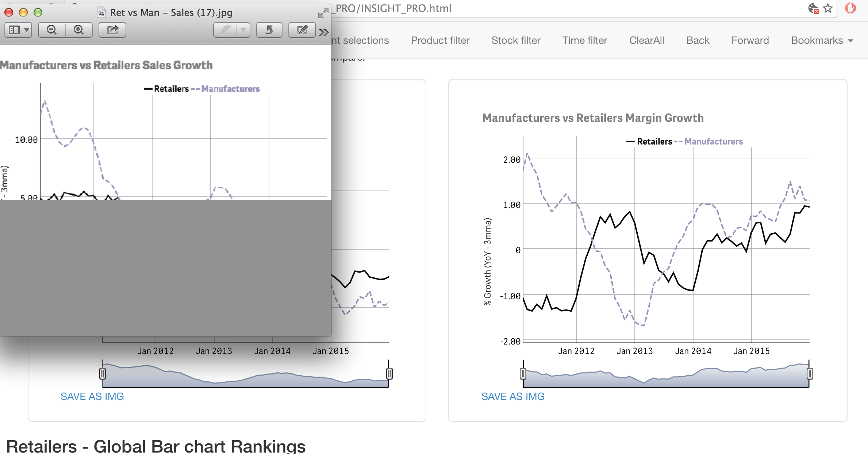
Task: Close the Preview window
Action: (9, 13)
